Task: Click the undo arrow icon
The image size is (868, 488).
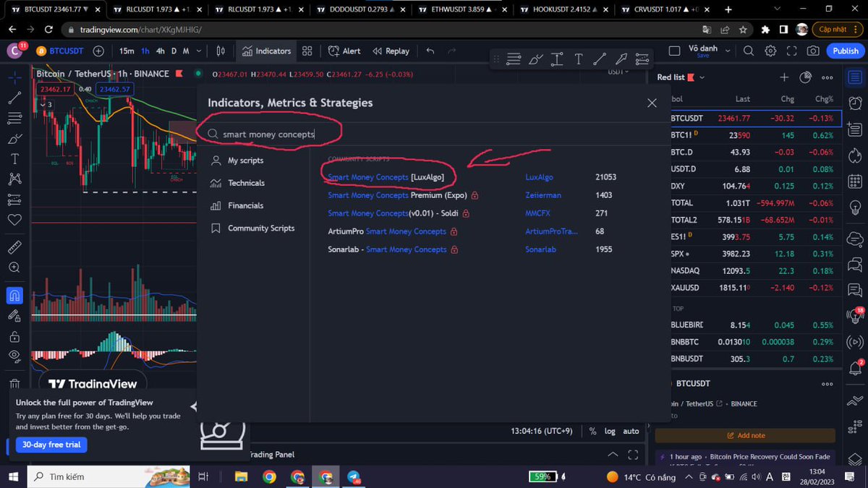Action: click(430, 51)
